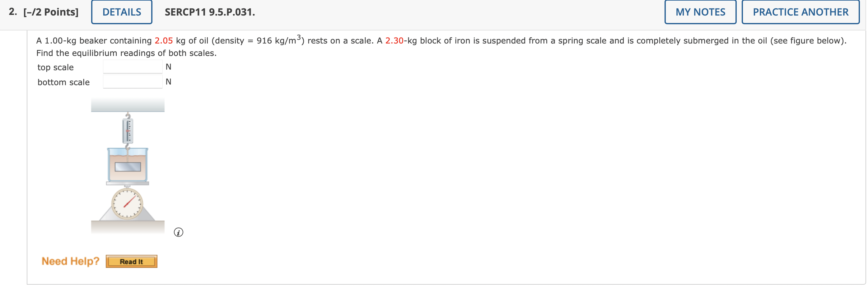Select the Read It help icon button
This screenshot has width=868, height=294.
point(131,261)
